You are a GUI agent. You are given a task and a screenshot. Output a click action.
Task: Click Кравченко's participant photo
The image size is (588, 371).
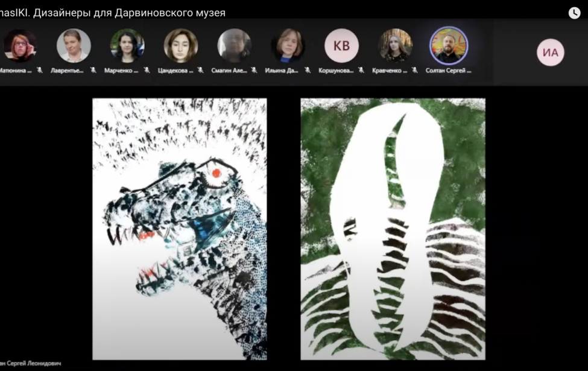pos(395,46)
